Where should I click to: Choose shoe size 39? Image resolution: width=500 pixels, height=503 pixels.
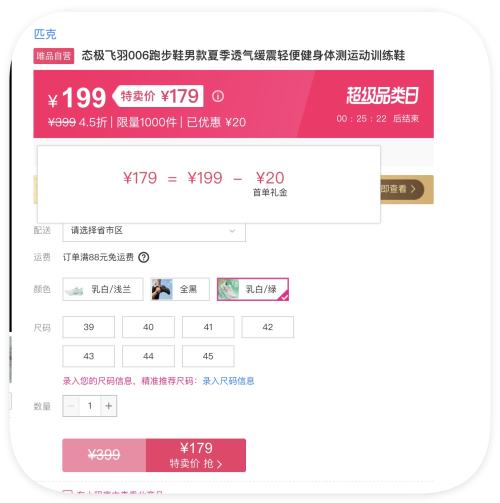point(89,327)
